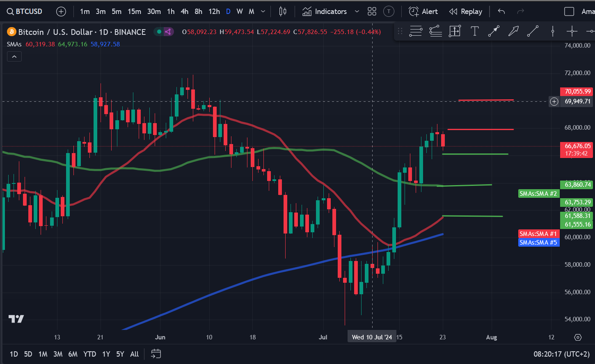
Task: Set range to 1D
Action: (x=14, y=354)
